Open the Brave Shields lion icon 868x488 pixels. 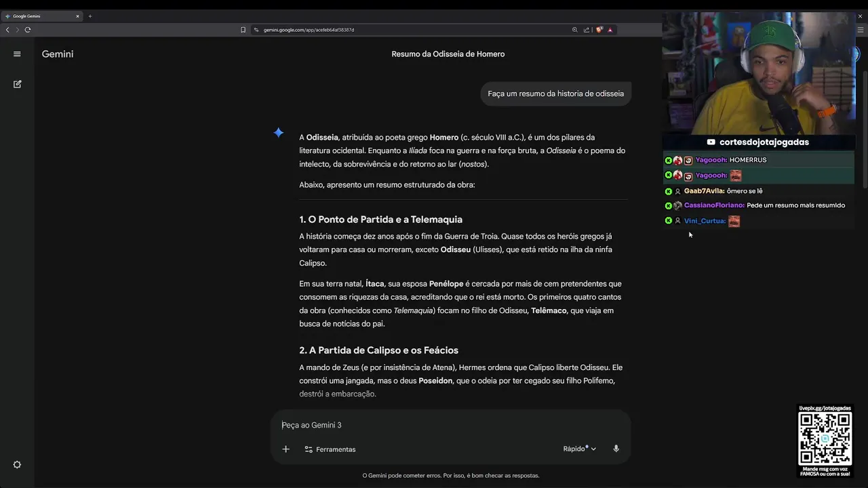599,30
